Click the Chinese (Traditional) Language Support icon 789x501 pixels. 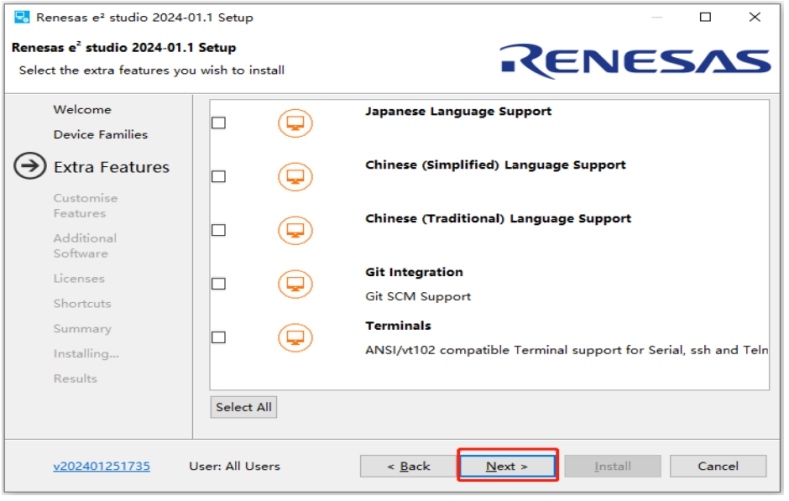click(x=295, y=230)
